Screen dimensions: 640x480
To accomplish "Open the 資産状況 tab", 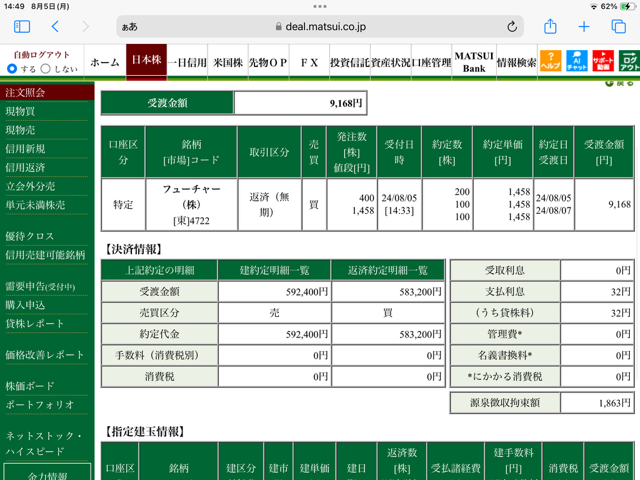I will 391,62.
